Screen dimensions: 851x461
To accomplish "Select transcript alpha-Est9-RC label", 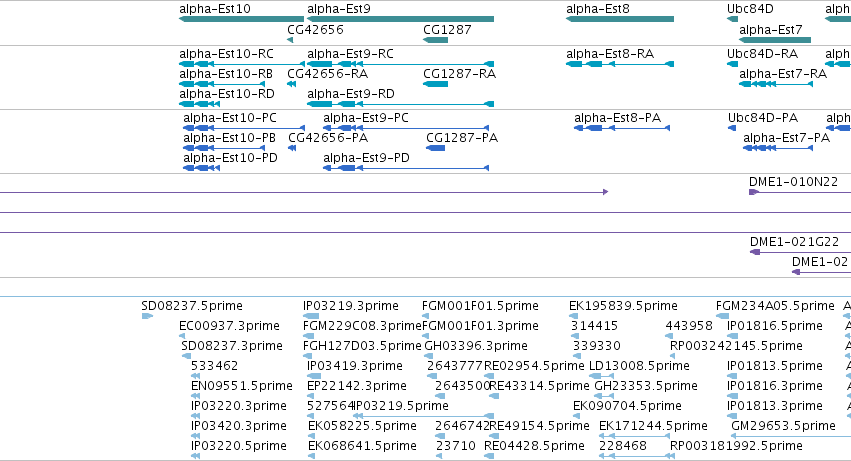I will click(350, 54).
